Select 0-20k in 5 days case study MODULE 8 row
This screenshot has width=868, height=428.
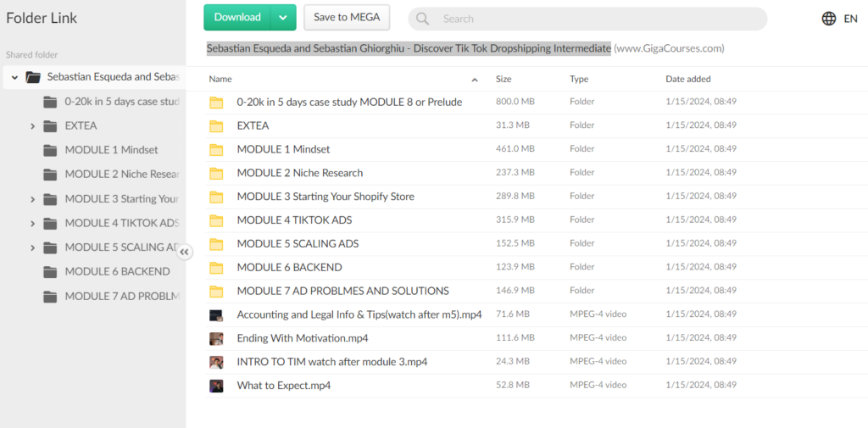click(349, 103)
